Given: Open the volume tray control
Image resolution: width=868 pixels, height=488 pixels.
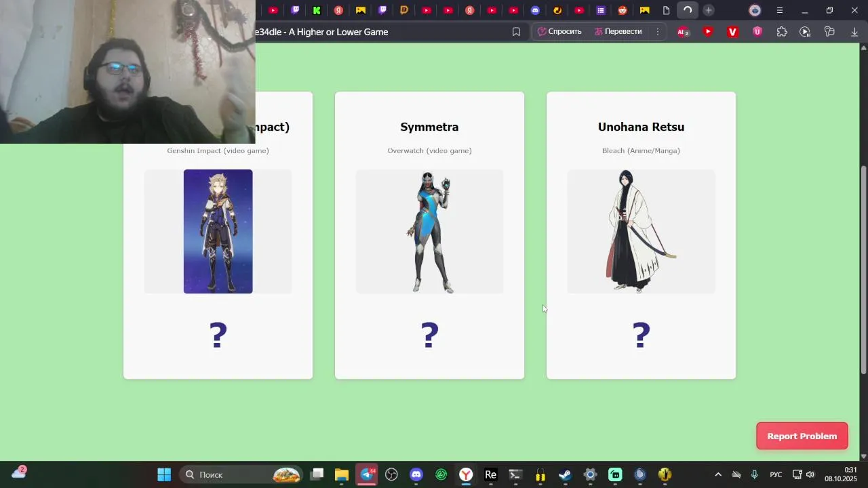Looking at the screenshot, I should click(x=810, y=474).
